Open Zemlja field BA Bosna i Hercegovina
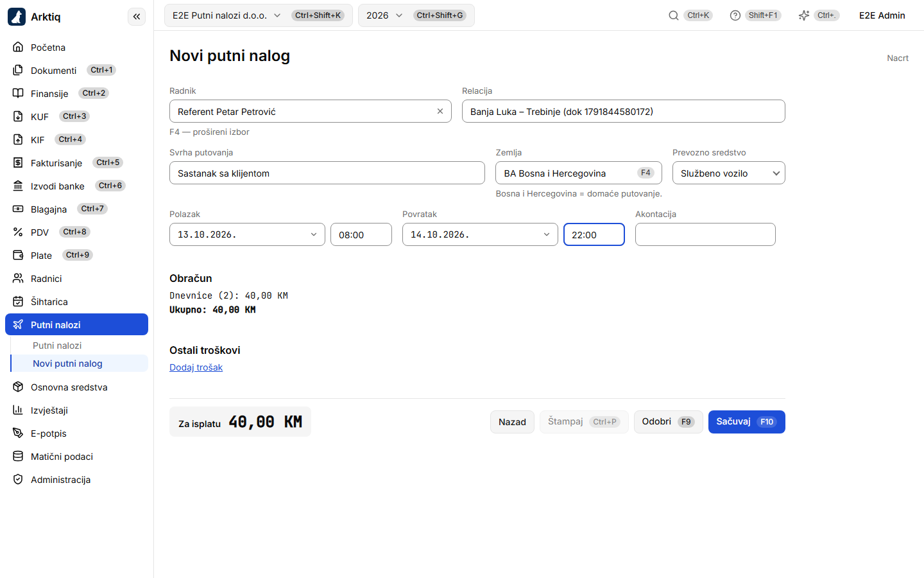The height and width of the screenshot is (578, 924). click(x=579, y=173)
